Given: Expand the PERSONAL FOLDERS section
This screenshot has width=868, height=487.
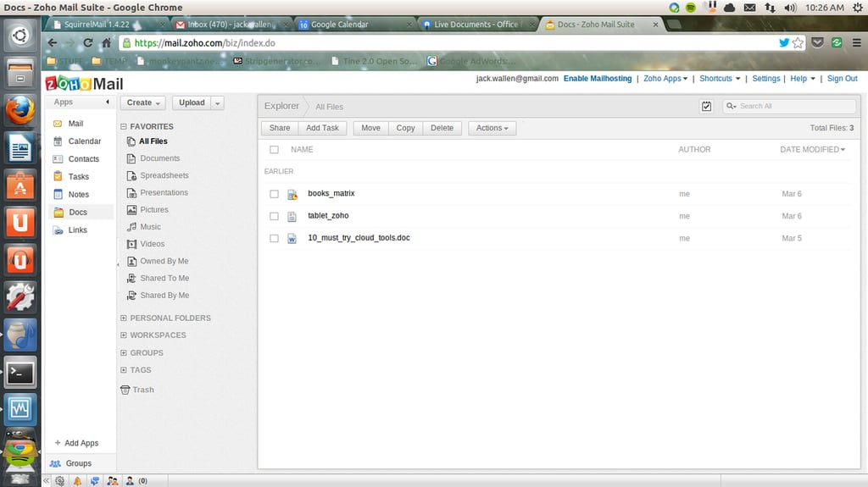Looking at the screenshot, I should [124, 318].
